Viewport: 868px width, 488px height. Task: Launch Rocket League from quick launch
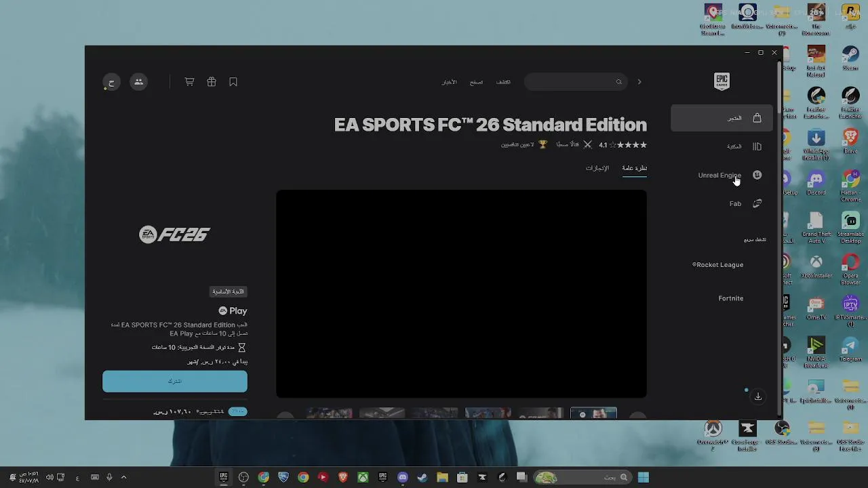point(717,264)
